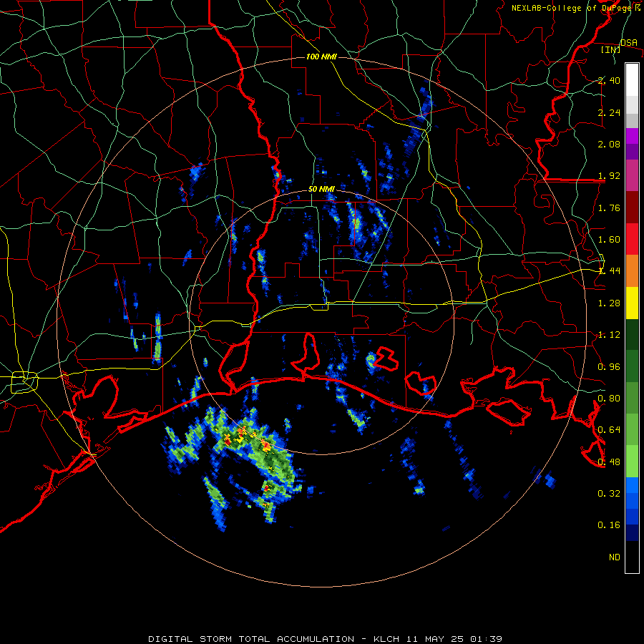Pick the dark red legend swatch near 1.76
Screen dimensions: 644x644
[632, 208]
